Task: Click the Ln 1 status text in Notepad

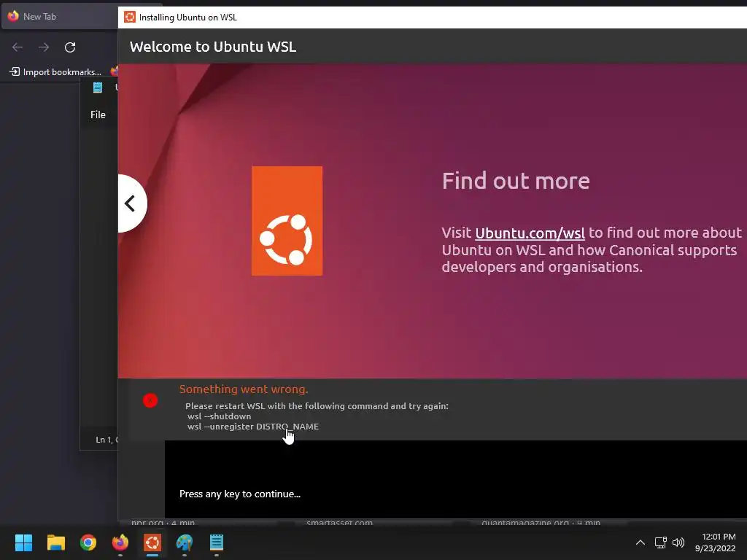Action: (x=107, y=440)
